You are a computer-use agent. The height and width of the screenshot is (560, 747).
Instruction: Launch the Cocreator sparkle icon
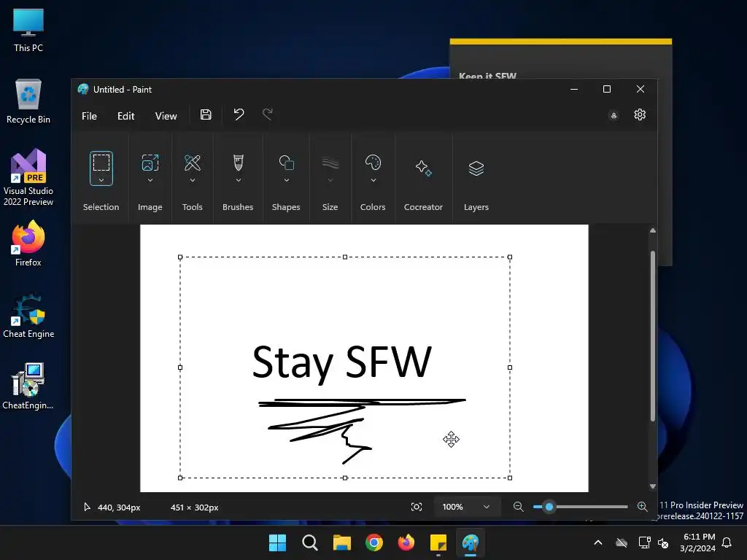(x=424, y=168)
